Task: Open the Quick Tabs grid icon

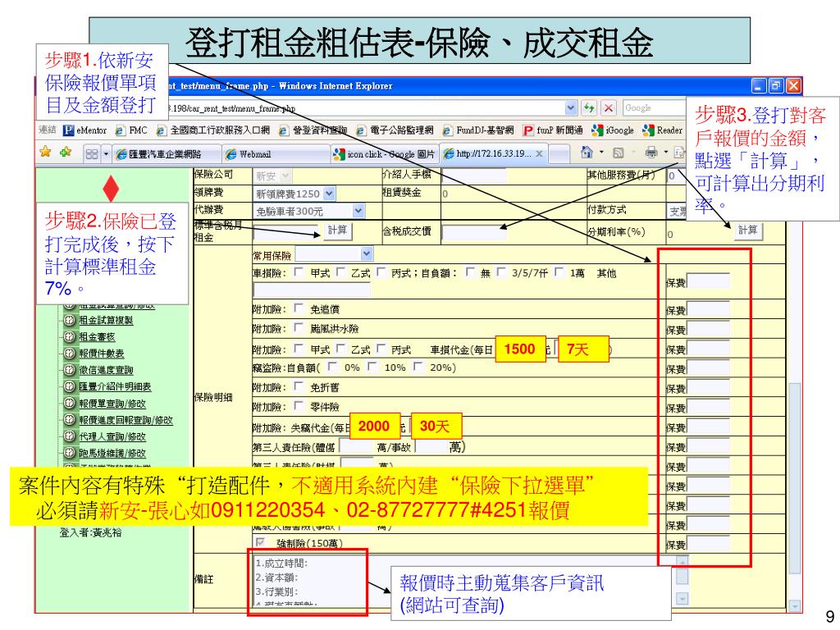Action: [x=92, y=154]
